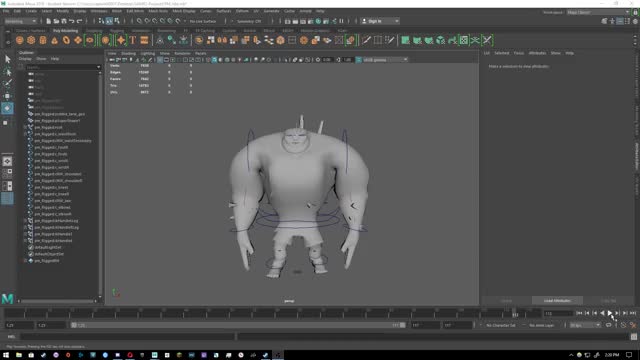Click the polygon Type (T) shelf icon
Viewport: 640px width, 360px height.
coord(133,40)
